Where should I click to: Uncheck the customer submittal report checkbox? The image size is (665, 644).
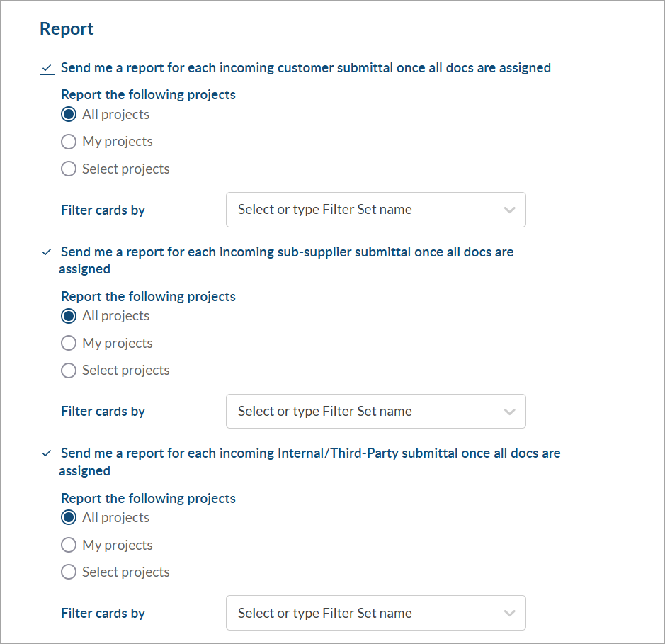pyautogui.click(x=47, y=68)
